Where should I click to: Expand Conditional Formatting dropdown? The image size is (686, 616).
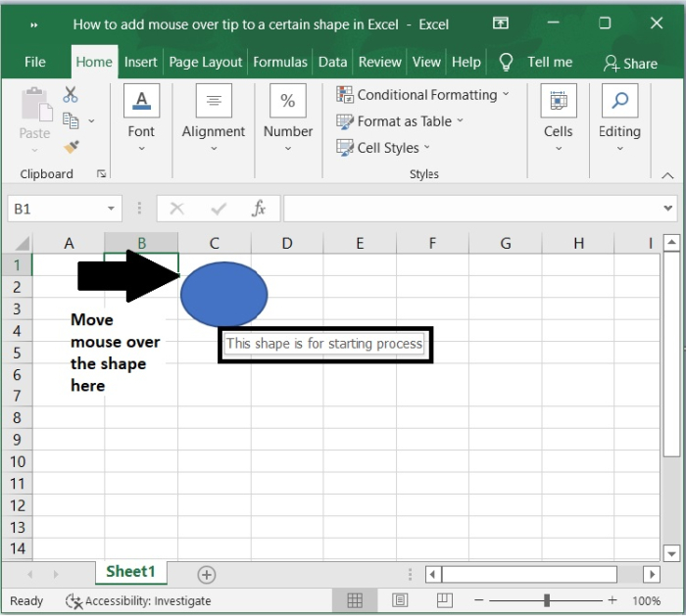pos(506,94)
